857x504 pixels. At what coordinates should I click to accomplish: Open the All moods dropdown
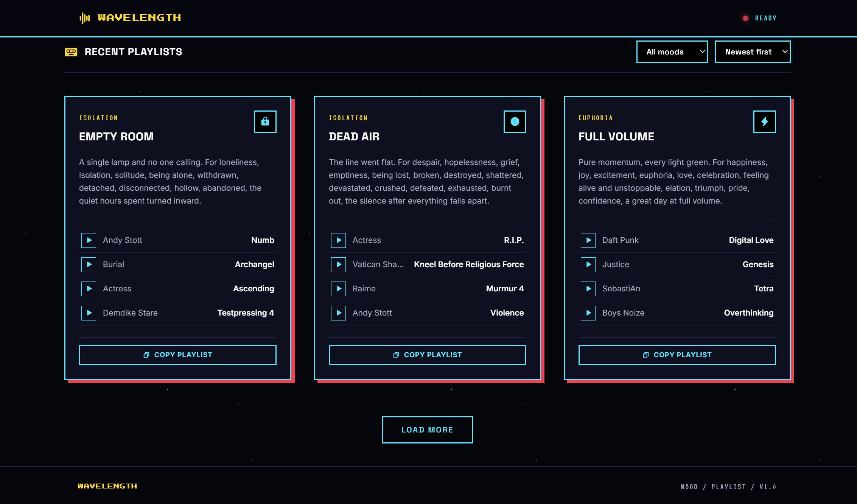click(672, 52)
